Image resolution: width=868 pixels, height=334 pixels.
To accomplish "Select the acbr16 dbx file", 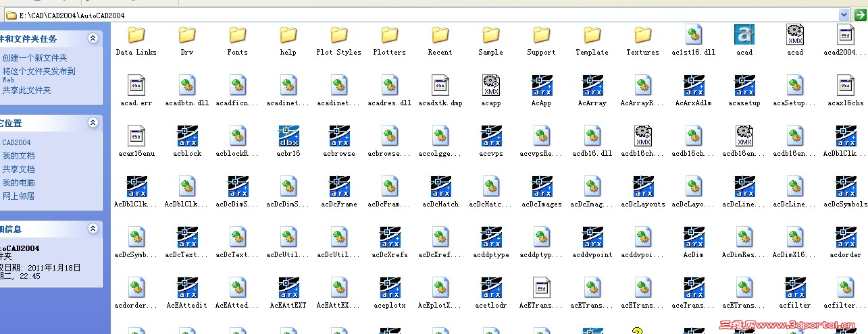I will click(288, 142).
